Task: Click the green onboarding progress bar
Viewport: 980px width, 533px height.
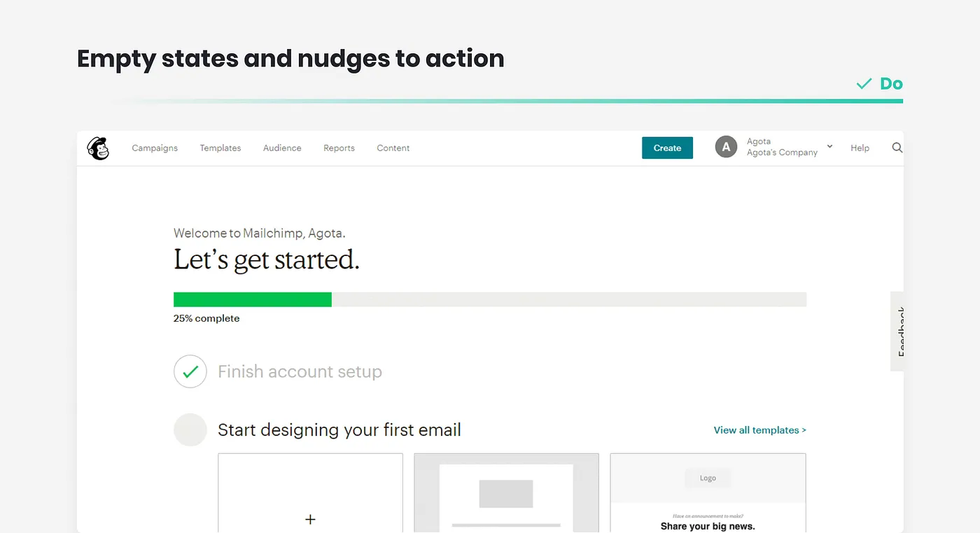Action: click(253, 299)
